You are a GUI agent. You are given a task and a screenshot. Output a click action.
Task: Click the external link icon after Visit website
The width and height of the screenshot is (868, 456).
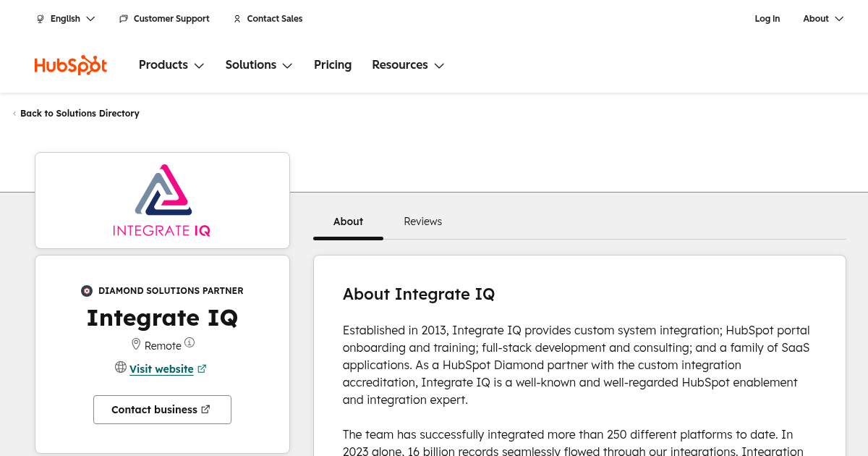click(202, 369)
